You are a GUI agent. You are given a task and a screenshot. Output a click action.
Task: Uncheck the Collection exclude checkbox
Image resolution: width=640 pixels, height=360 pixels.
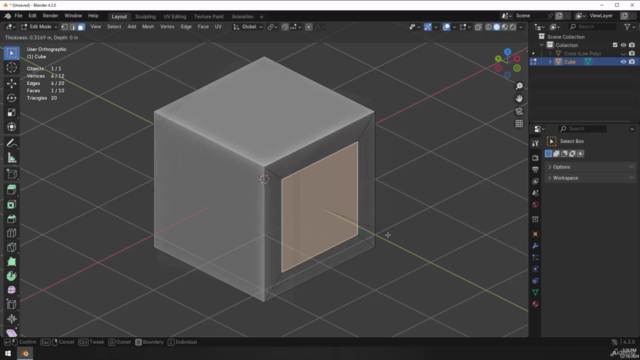click(x=615, y=45)
